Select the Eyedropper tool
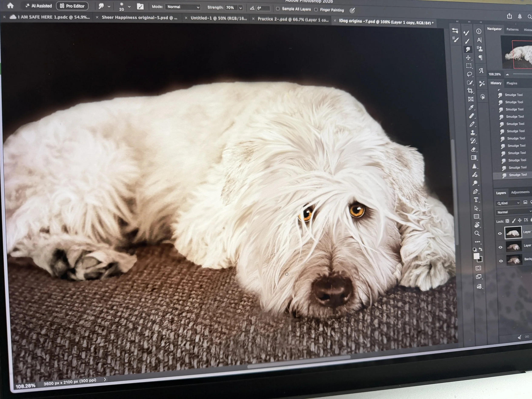 pos(471,107)
